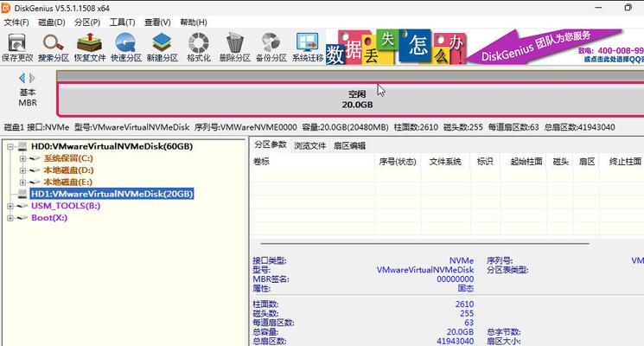Click the New Partition (新建分区) icon
644x346 pixels.
pyautogui.click(x=162, y=48)
